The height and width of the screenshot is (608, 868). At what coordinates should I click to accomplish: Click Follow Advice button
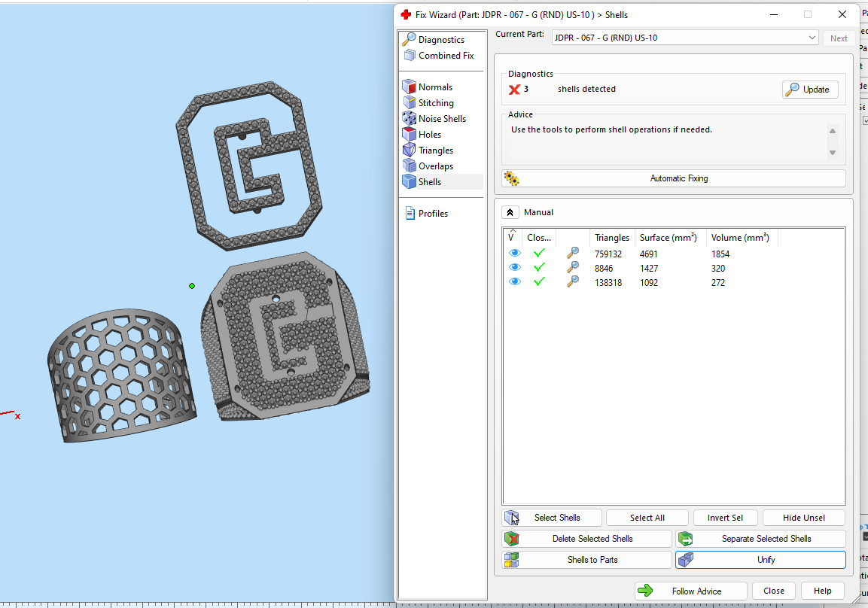pos(691,591)
